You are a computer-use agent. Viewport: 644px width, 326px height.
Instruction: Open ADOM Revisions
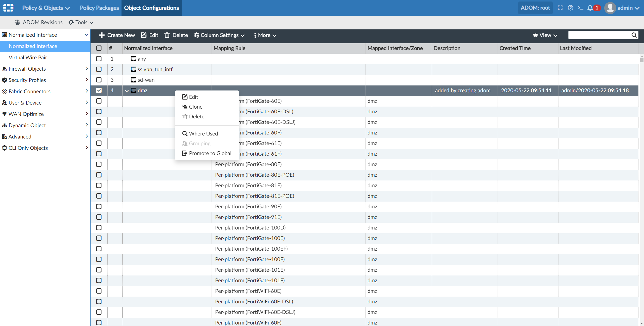pos(38,22)
